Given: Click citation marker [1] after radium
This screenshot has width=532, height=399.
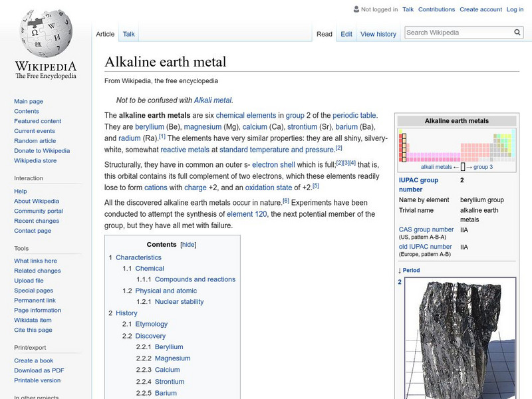Looking at the screenshot, I should 162,137.
